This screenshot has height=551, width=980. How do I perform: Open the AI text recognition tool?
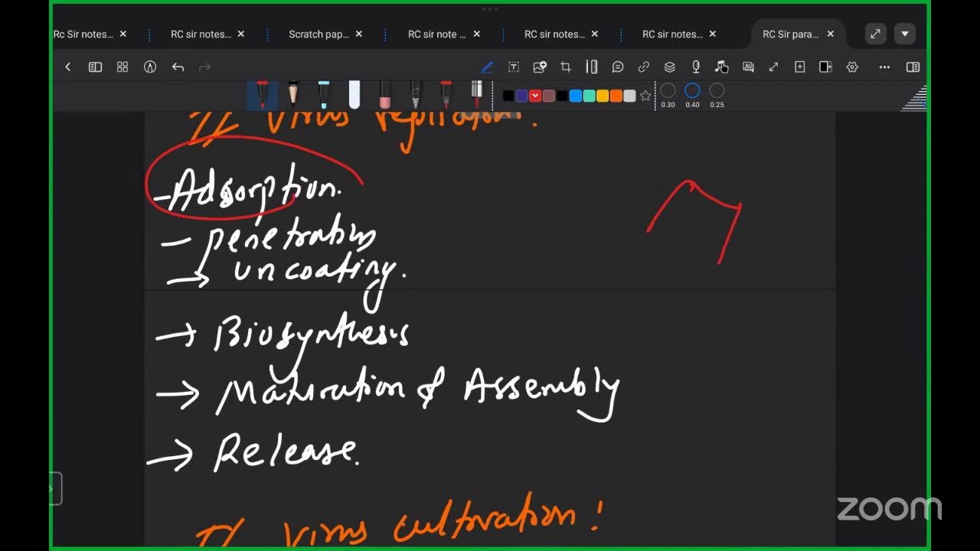748,67
